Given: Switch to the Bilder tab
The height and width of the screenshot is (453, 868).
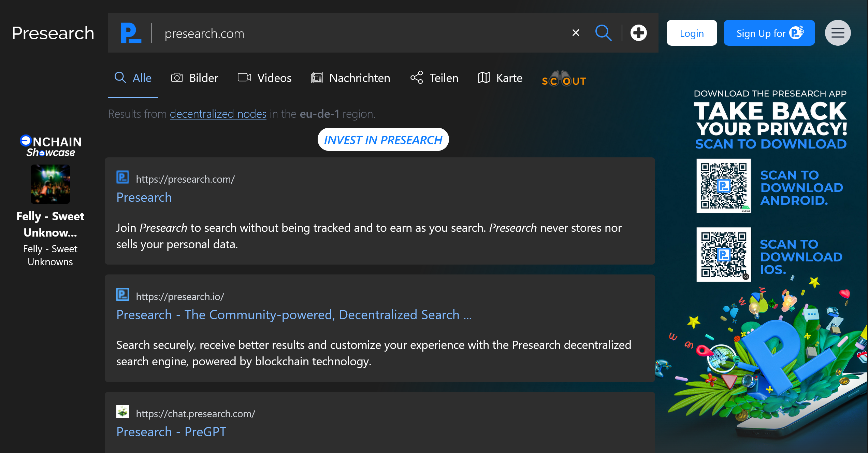Looking at the screenshot, I should coord(194,78).
